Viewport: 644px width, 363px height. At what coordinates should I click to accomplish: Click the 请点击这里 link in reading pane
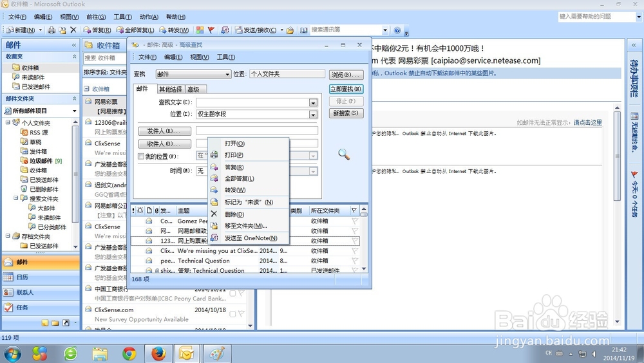[588, 122]
